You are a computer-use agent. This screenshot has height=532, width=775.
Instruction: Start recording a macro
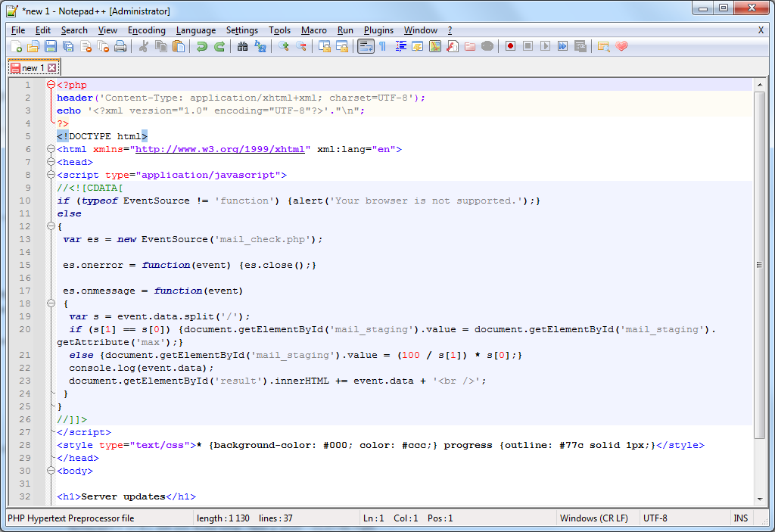[x=509, y=46]
